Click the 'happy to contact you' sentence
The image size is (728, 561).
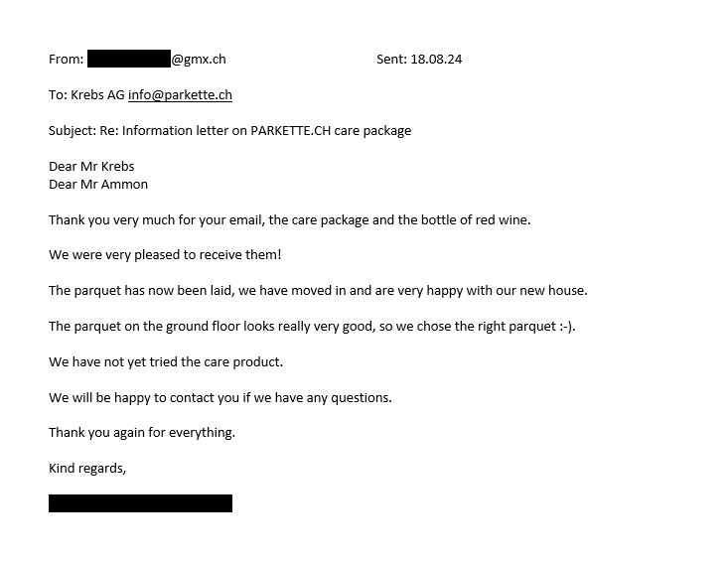pyautogui.click(x=220, y=398)
